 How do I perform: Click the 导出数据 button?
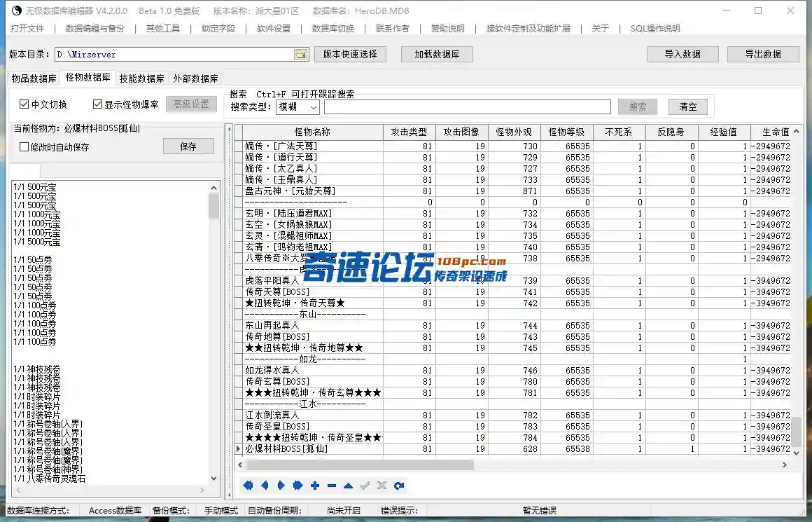coord(763,54)
